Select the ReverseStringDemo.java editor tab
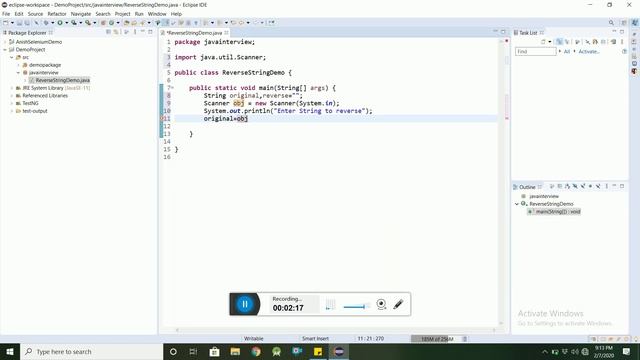Image resolution: width=640 pixels, height=360 pixels. tap(194, 33)
